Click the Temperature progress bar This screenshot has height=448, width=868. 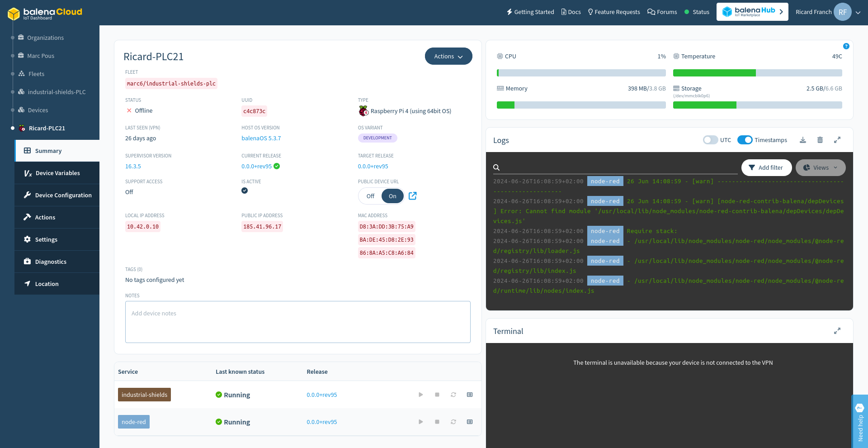pyautogui.click(x=758, y=73)
